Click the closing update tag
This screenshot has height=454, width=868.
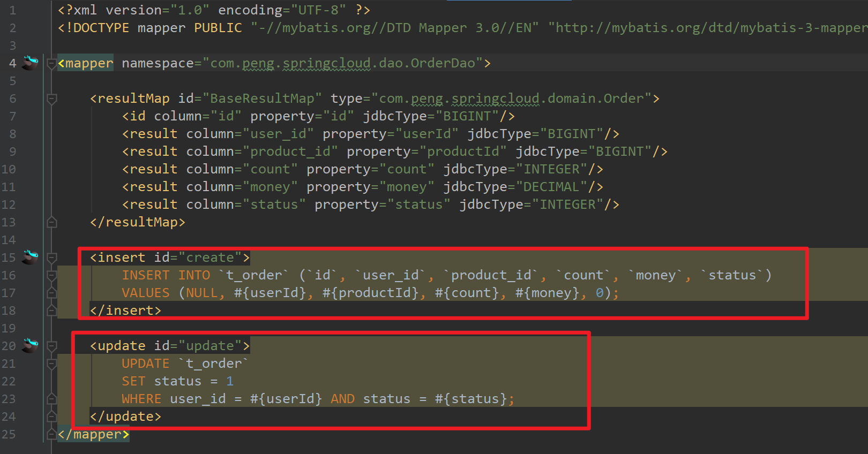[125, 417]
